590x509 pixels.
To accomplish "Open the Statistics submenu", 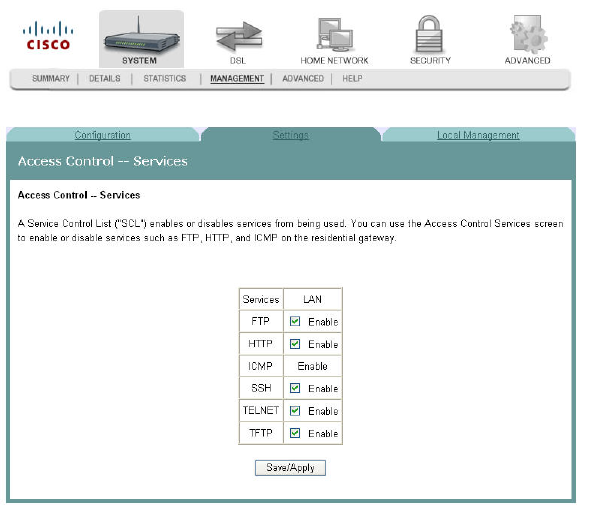I will pos(164,79).
